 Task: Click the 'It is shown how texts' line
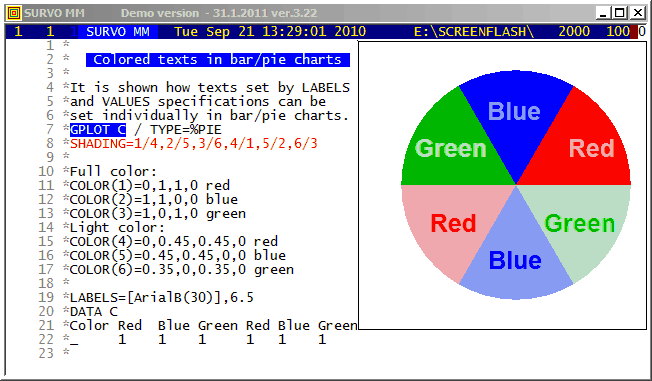[210, 88]
